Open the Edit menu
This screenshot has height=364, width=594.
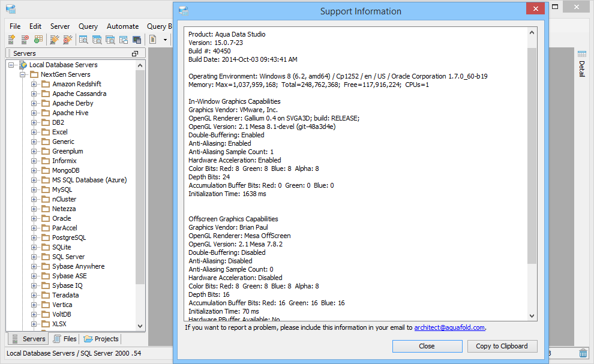pos(35,26)
